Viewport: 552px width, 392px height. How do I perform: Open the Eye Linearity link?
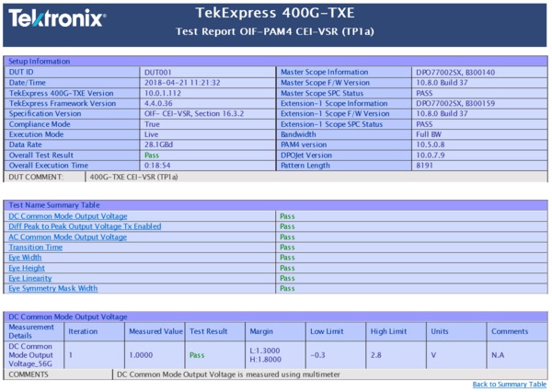coord(30,278)
